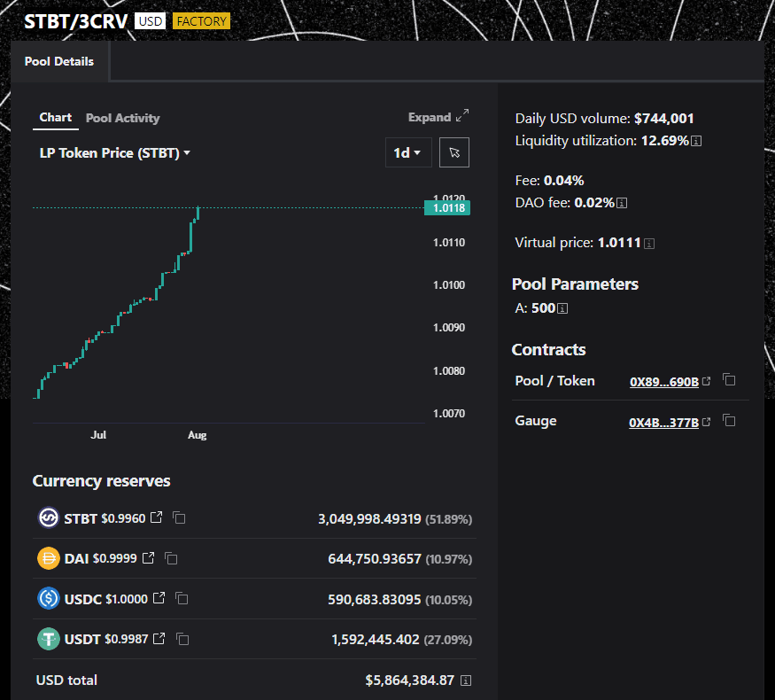Image resolution: width=775 pixels, height=700 pixels.
Task: Open USDT token external link icon
Action: pyautogui.click(x=159, y=639)
